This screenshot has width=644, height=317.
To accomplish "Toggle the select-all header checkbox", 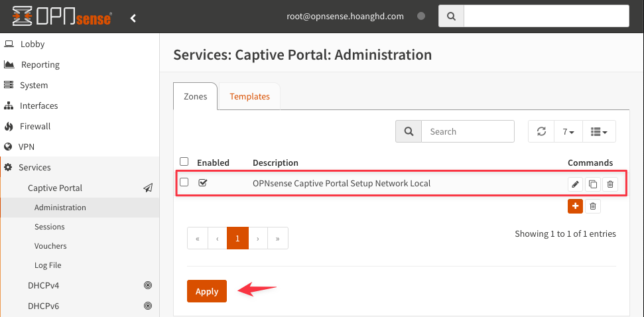I will 184,161.
